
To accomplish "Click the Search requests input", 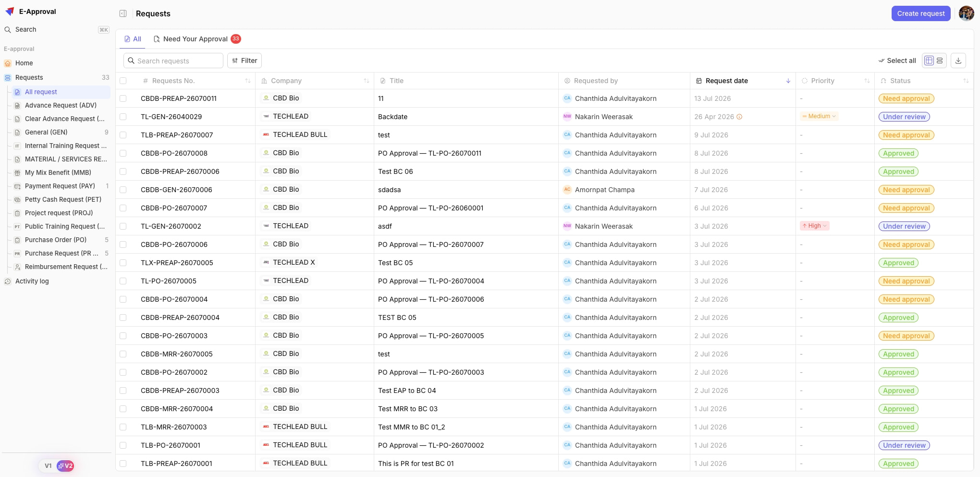I will 173,61.
